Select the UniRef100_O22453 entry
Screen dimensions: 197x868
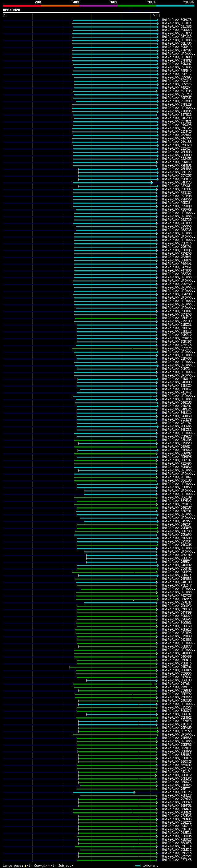click(x=176, y=159)
